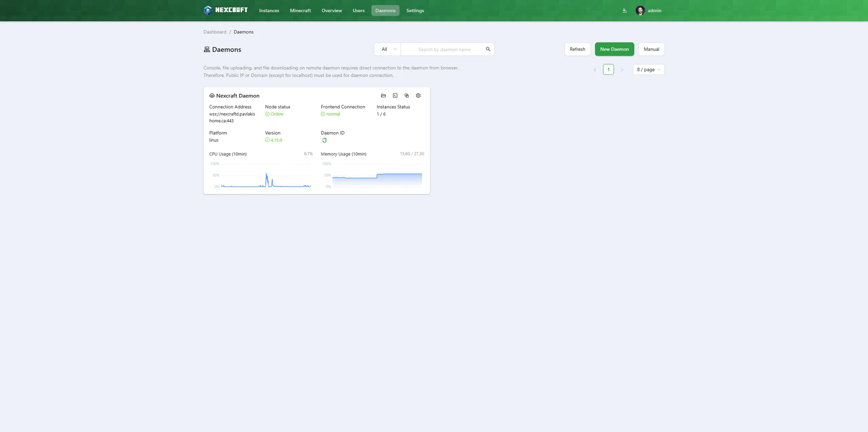Open the 8 / page dropdown
This screenshot has height=432, width=868.
(x=649, y=70)
